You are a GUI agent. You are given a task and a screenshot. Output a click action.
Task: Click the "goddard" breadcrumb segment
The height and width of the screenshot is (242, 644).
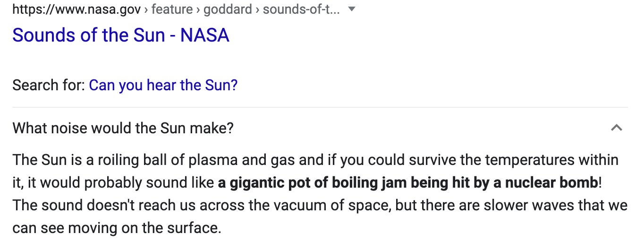pos(228,9)
